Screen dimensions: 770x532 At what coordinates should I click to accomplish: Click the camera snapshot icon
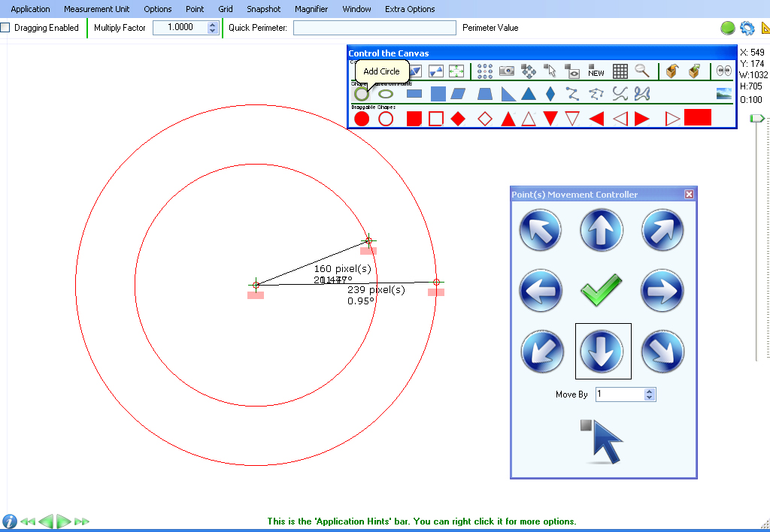coord(506,71)
